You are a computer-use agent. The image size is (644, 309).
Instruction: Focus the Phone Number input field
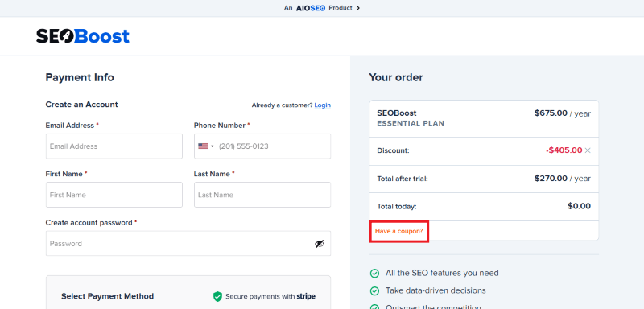262,146
